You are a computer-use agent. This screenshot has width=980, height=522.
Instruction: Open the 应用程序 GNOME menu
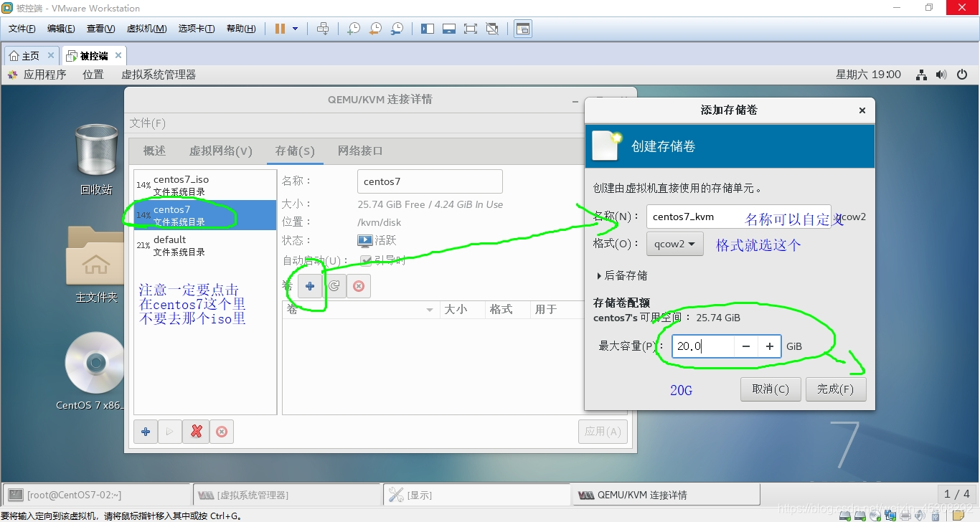(37, 75)
